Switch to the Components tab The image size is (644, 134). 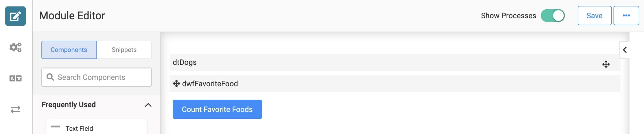69,50
